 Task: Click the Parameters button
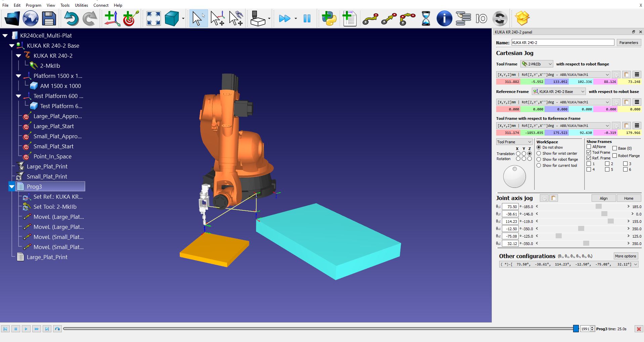(629, 43)
